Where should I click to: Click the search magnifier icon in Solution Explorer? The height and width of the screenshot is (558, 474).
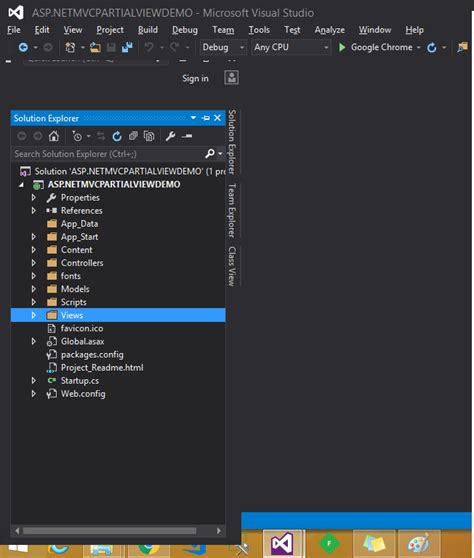210,154
